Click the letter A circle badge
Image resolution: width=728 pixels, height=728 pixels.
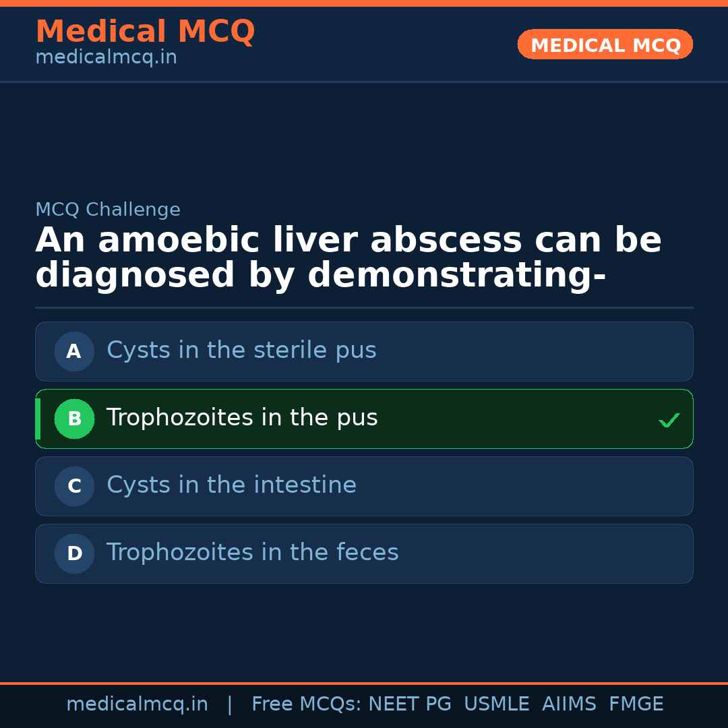[74, 351]
